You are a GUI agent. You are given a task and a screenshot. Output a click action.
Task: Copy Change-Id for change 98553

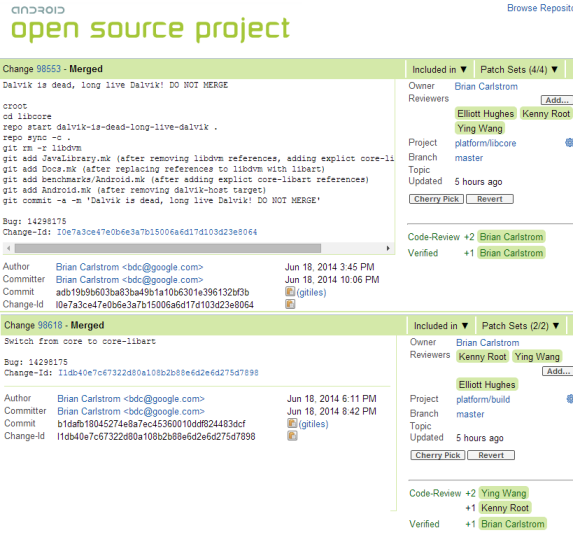(290, 304)
